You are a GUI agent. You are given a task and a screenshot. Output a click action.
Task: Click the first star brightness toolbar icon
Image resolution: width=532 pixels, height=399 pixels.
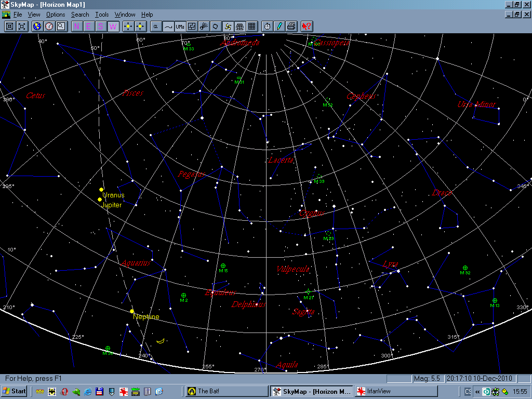128,26
